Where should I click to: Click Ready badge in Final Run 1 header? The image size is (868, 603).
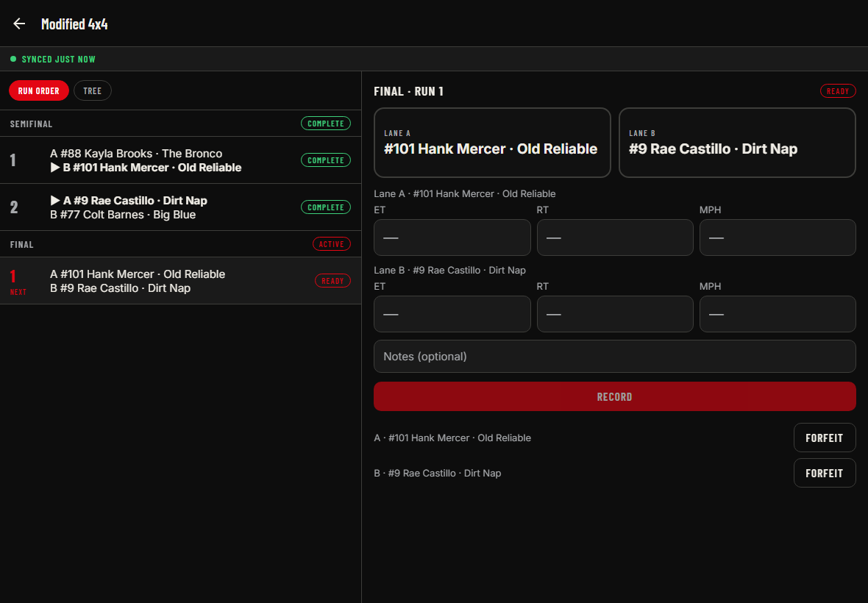838,91
